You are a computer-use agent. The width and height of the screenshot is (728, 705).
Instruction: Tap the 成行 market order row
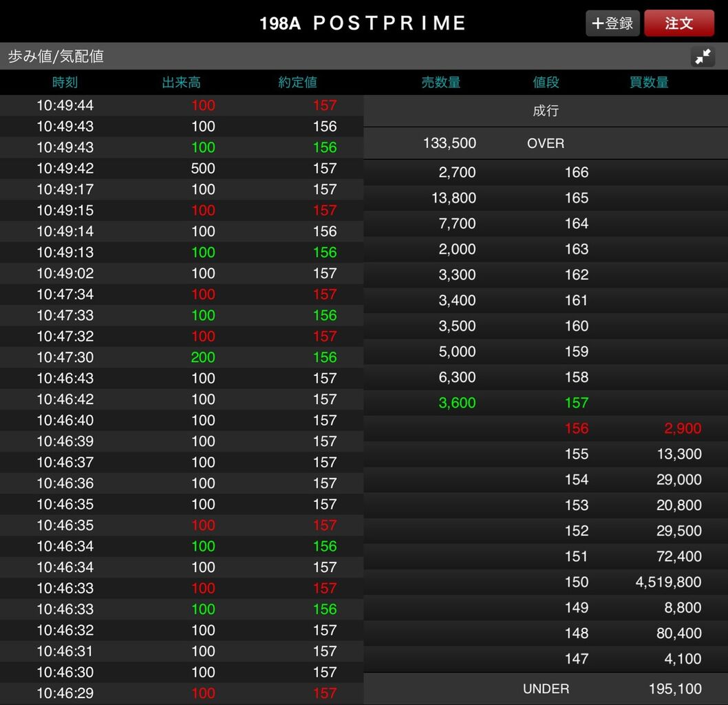click(x=546, y=111)
